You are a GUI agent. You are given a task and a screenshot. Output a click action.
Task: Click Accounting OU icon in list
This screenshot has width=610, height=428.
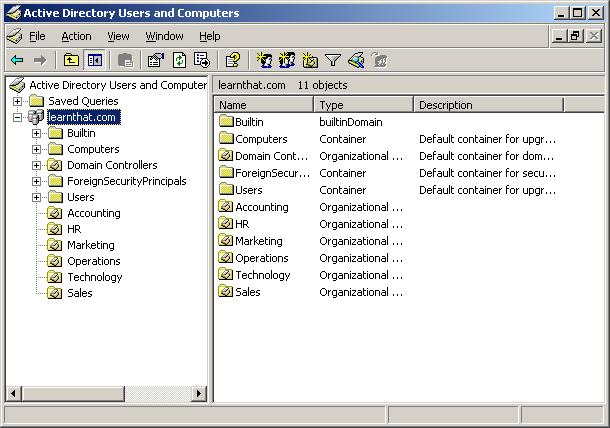tap(226, 206)
